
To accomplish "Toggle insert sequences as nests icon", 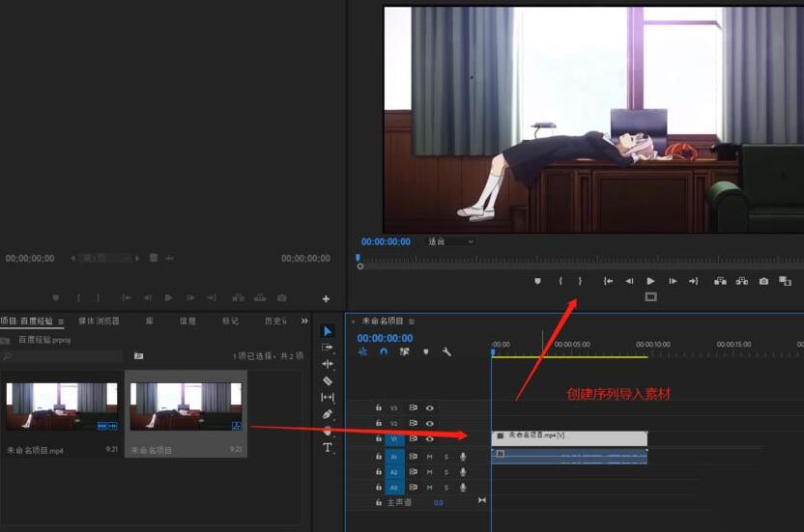I will click(362, 351).
